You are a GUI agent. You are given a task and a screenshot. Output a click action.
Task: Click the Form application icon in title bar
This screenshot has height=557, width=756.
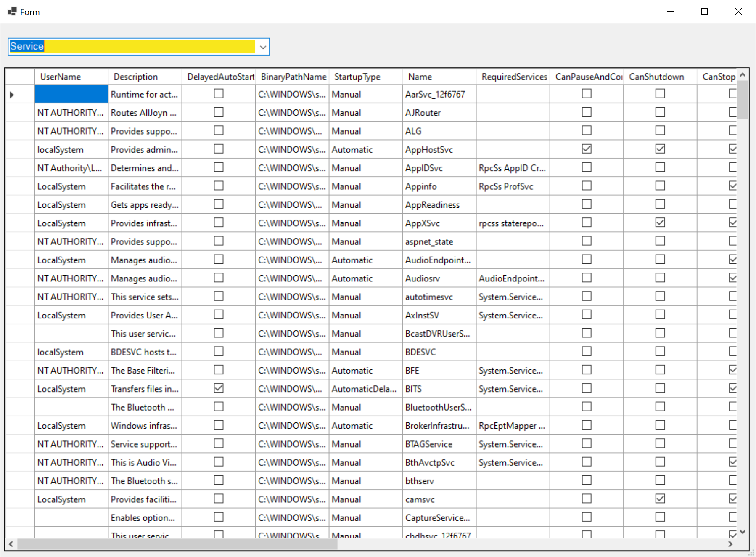click(11, 11)
